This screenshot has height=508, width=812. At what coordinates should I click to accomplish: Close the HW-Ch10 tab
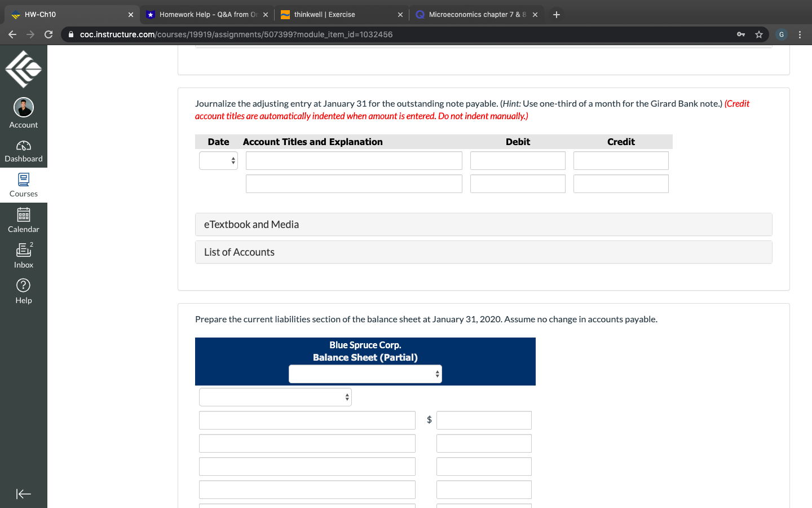click(x=130, y=15)
